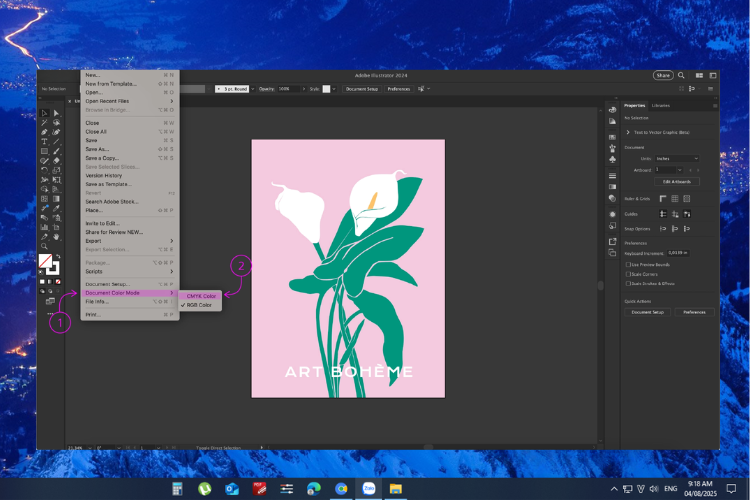Viewport: 750px width, 500px height.
Task: Toggle Scale Strokes & Effects checkbox
Action: pos(629,284)
